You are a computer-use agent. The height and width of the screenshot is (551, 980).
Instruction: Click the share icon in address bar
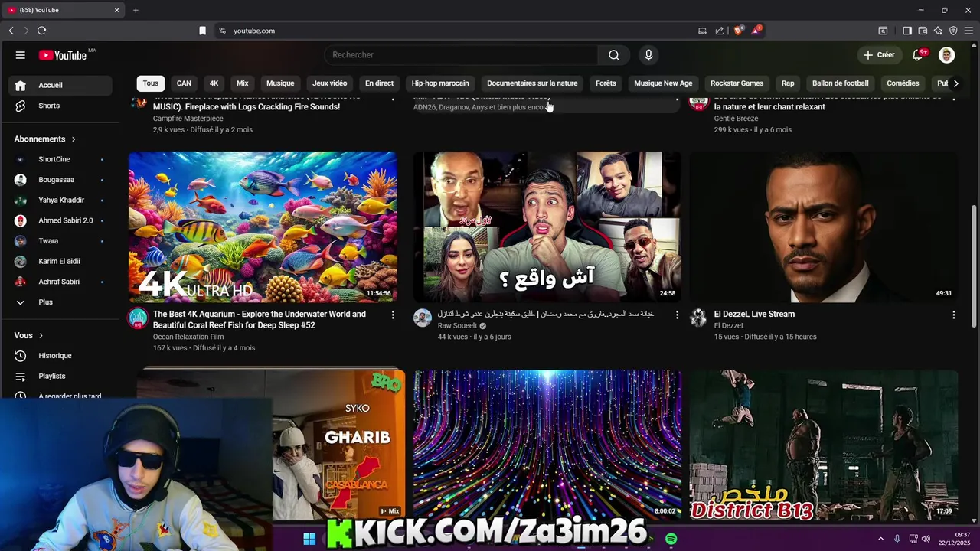click(720, 31)
